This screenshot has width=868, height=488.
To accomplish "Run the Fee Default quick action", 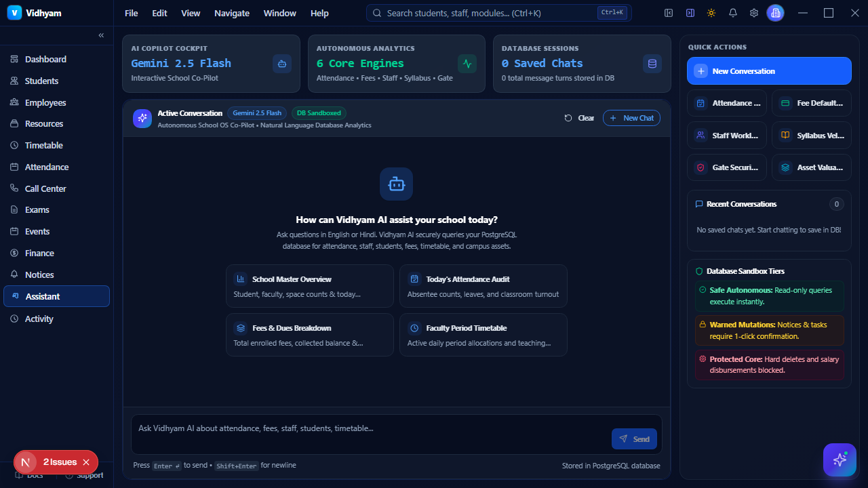I will 812,103.
